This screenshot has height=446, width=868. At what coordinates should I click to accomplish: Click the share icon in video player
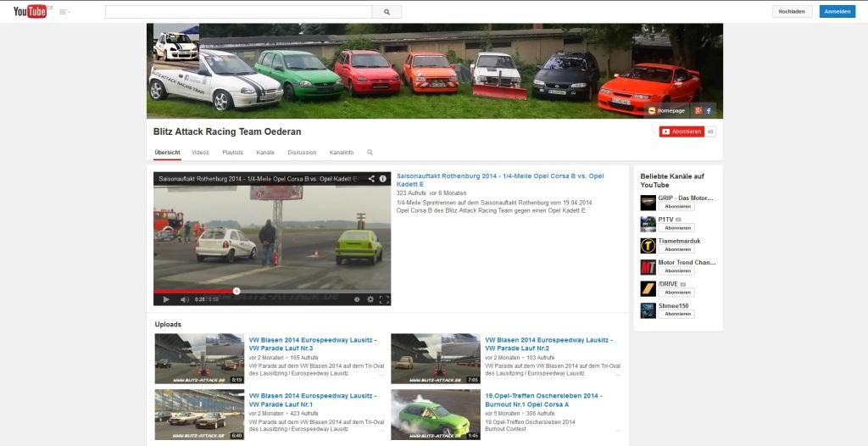pyautogui.click(x=371, y=179)
